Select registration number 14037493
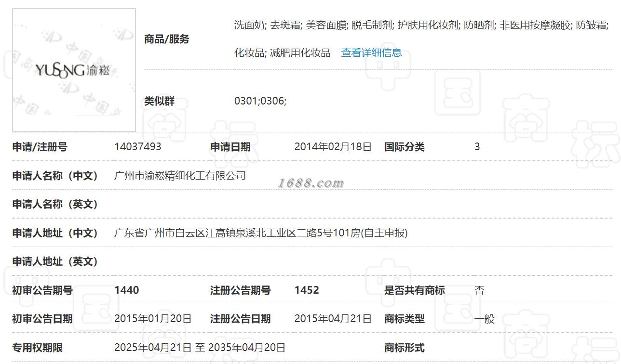Image resolution: width=621 pixels, height=364 pixels. pyautogui.click(x=138, y=147)
